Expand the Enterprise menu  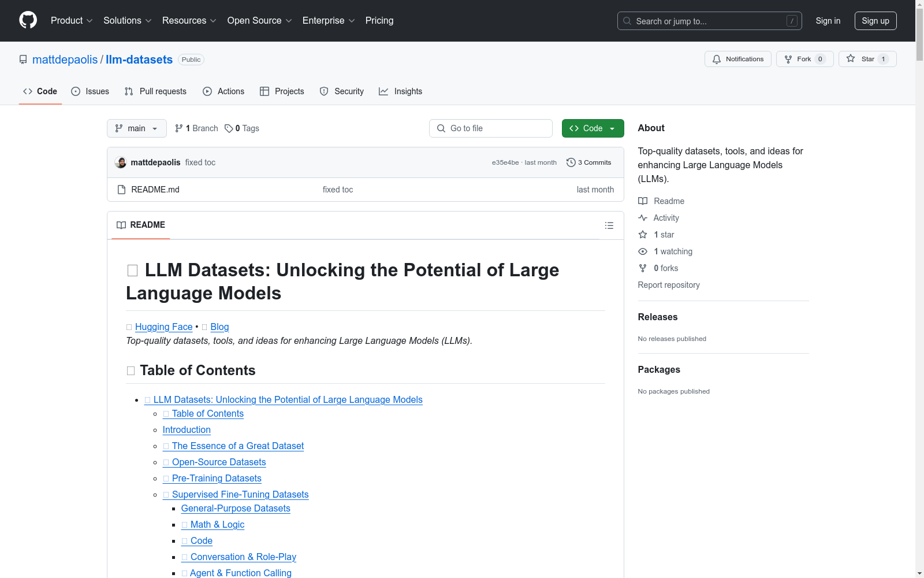tap(329, 21)
